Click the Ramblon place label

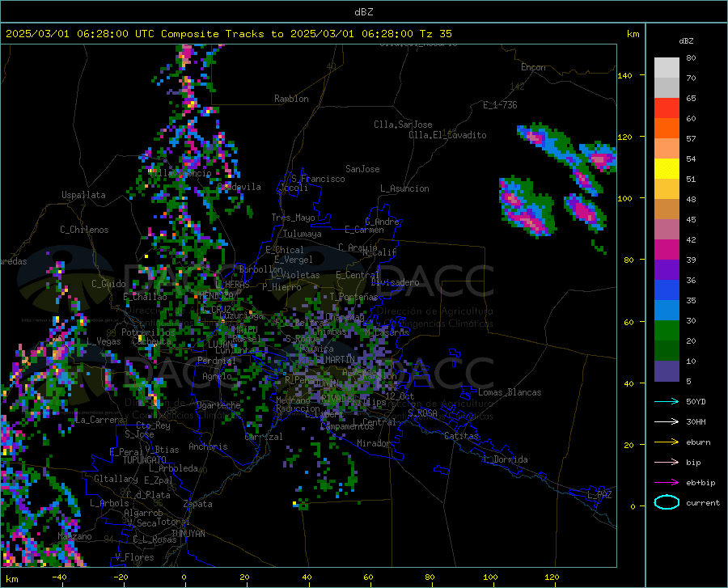(x=291, y=99)
